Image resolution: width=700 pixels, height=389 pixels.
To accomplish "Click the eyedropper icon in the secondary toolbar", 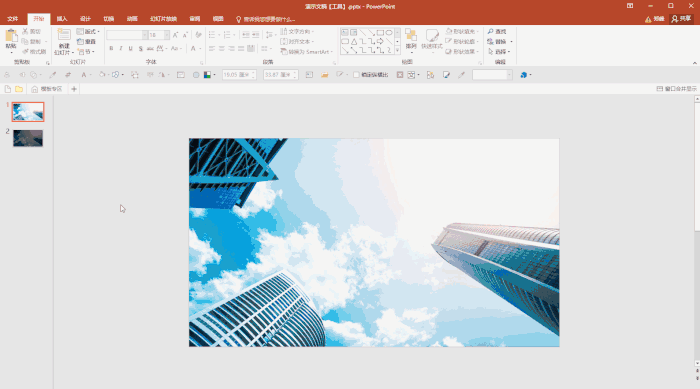I will (x=461, y=75).
